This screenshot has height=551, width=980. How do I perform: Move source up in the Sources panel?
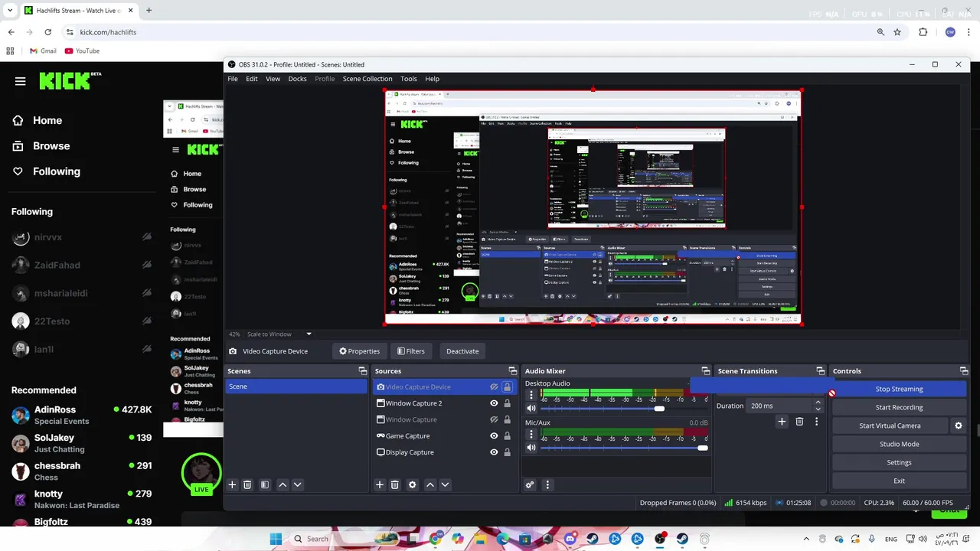coord(430,484)
